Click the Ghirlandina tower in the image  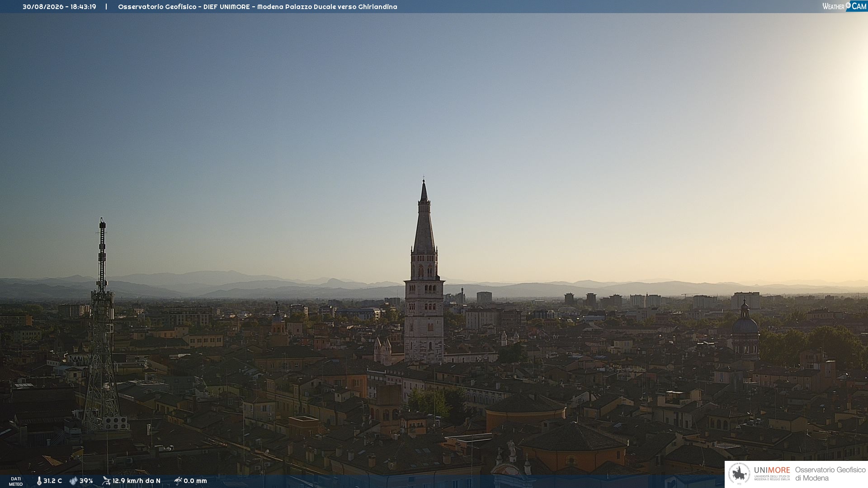[424, 271]
